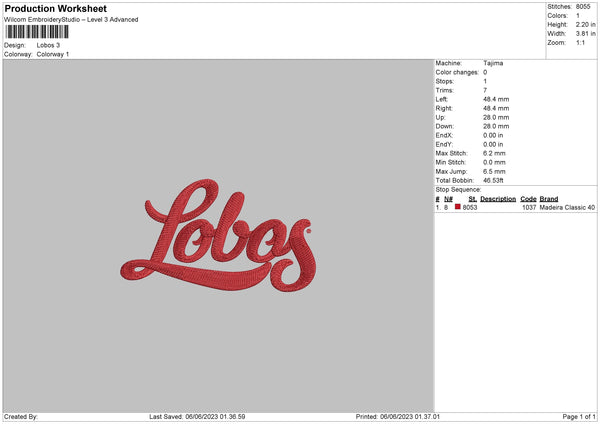Click the Colorway 1 value
The height and width of the screenshot is (424, 600).
tap(53, 54)
